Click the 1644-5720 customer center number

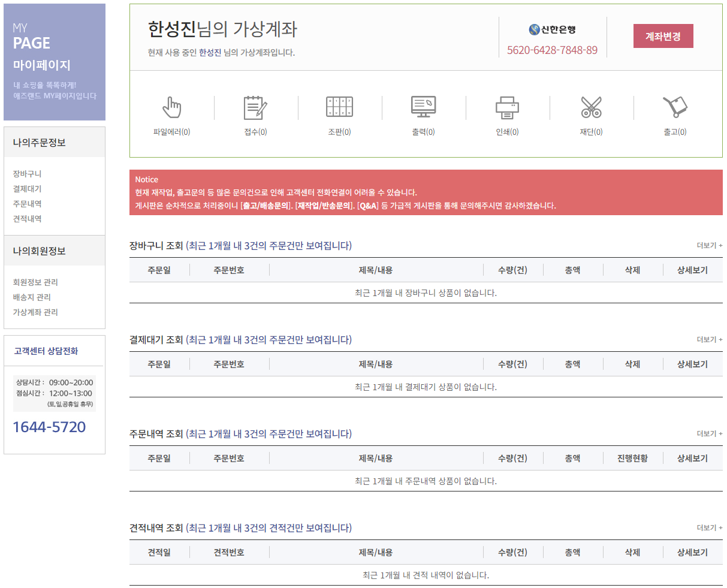(x=49, y=427)
